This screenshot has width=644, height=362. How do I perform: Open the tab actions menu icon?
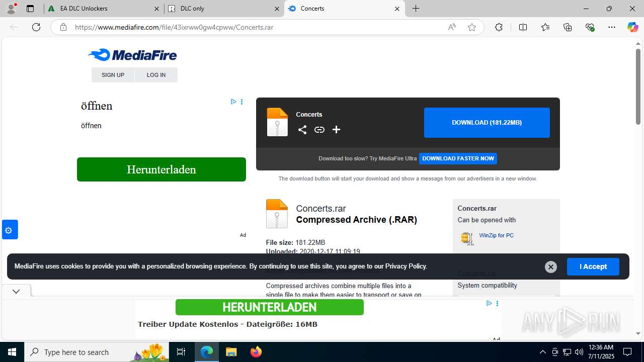click(30, 9)
